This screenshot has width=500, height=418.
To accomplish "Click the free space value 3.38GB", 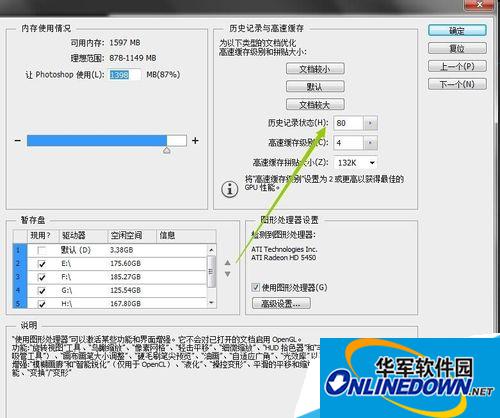I will 122,250.
